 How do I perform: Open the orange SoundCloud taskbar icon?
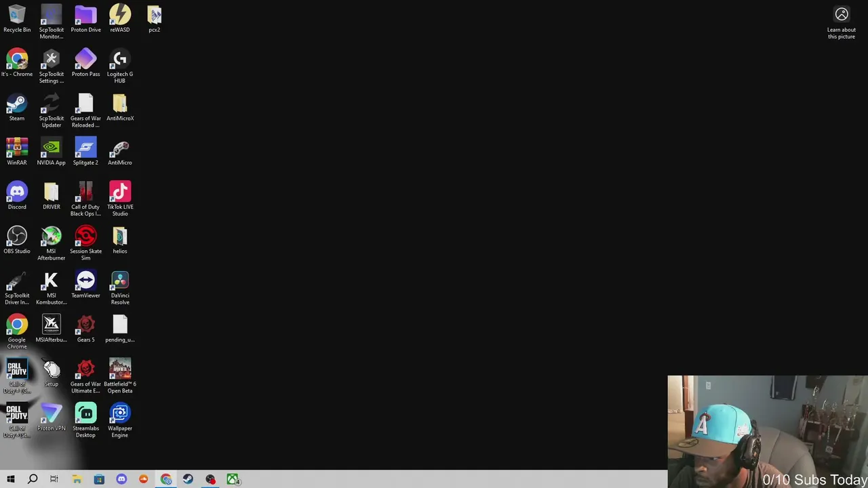click(x=144, y=479)
